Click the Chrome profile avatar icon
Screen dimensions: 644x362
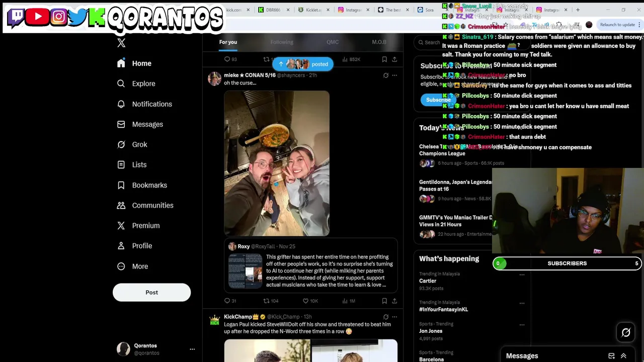coord(589,25)
